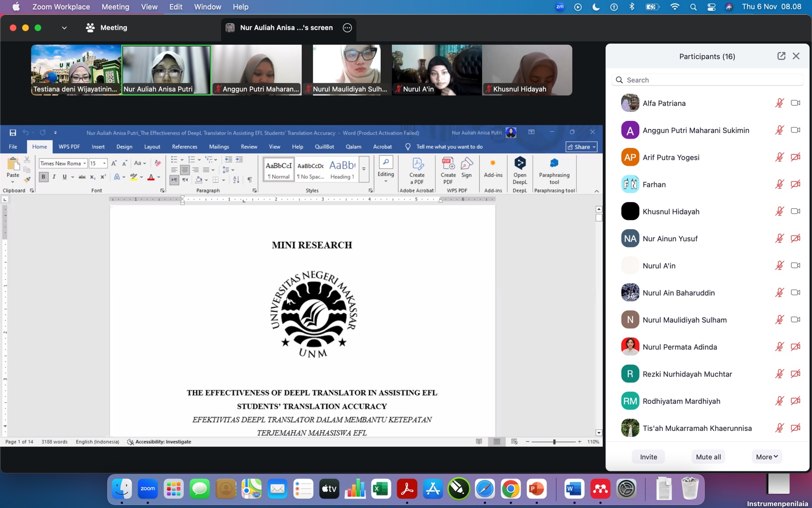The width and height of the screenshot is (812, 508).
Task: Switch to the References ribbon tab
Action: click(184, 147)
